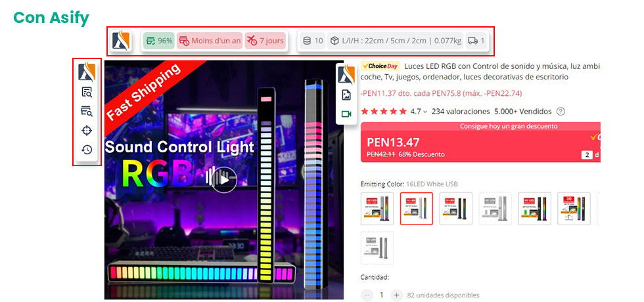Click the image download icon beside the photo
The image size is (644, 302).
[x=346, y=95]
